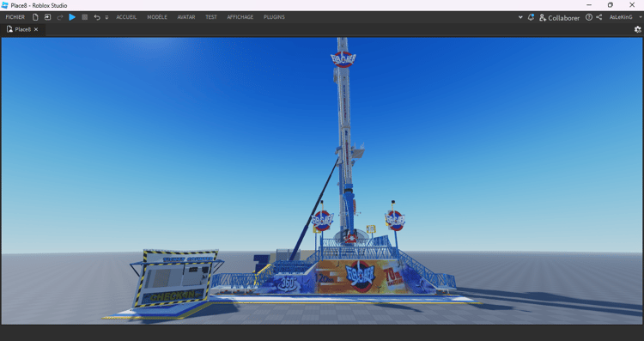Viewport: 644px width, 341px height.
Task: Show the PLUGINS tab
Action: click(x=275, y=17)
